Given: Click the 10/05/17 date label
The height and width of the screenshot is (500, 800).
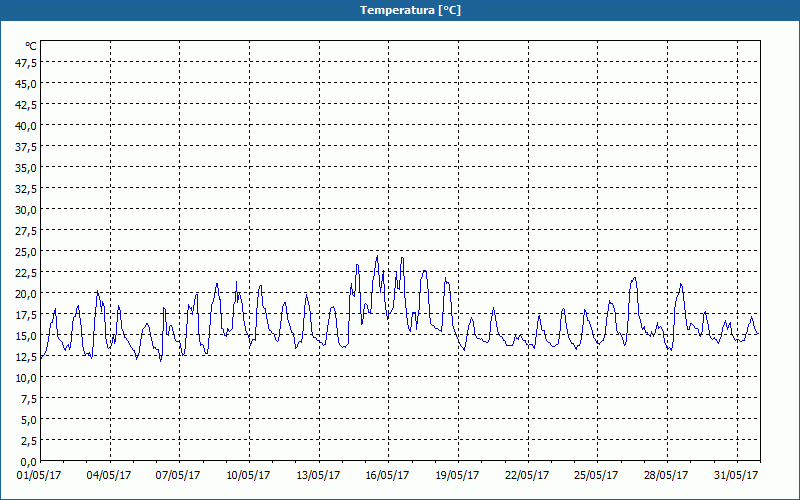Looking at the screenshot, I should click(248, 476).
